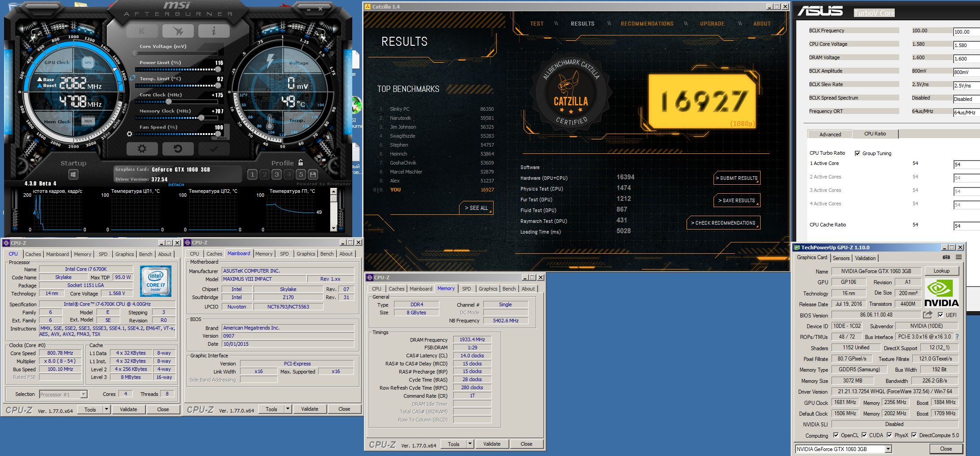The width and height of the screenshot is (980, 456).
Task: Open the CPU Ratio tab in TurboV Core
Action: click(x=875, y=134)
